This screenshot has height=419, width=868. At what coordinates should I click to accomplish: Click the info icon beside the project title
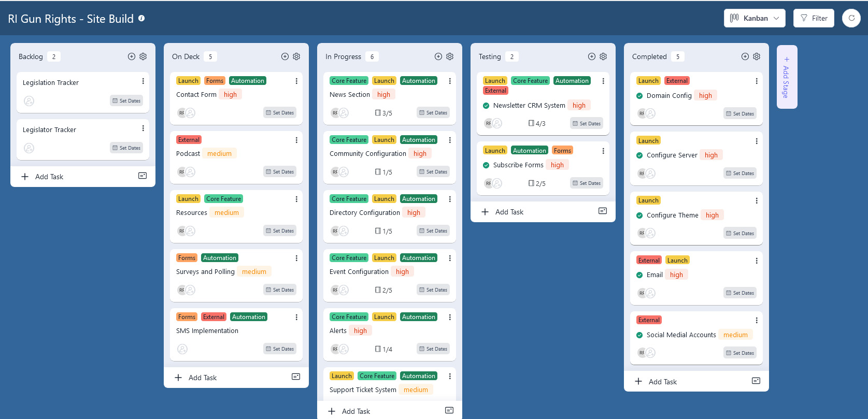pyautogui.click(x=141, y=18)
